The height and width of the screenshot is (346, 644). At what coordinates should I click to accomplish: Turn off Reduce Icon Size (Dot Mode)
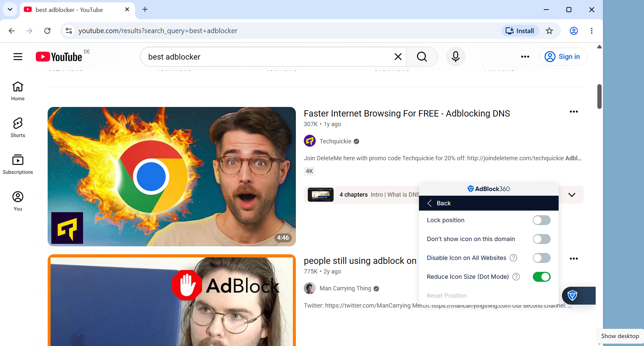click(x=541, y=277)
